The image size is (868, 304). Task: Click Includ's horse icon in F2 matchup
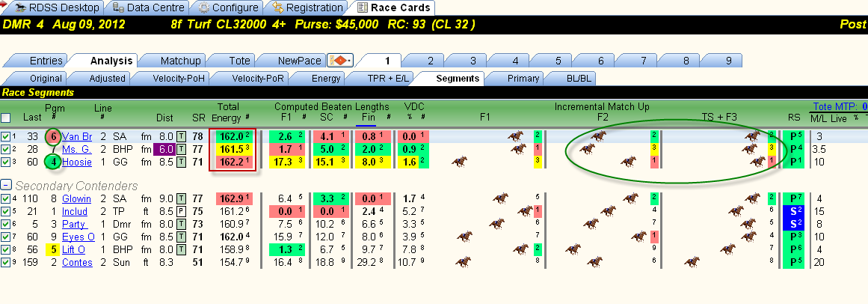(x=607, y=211)
